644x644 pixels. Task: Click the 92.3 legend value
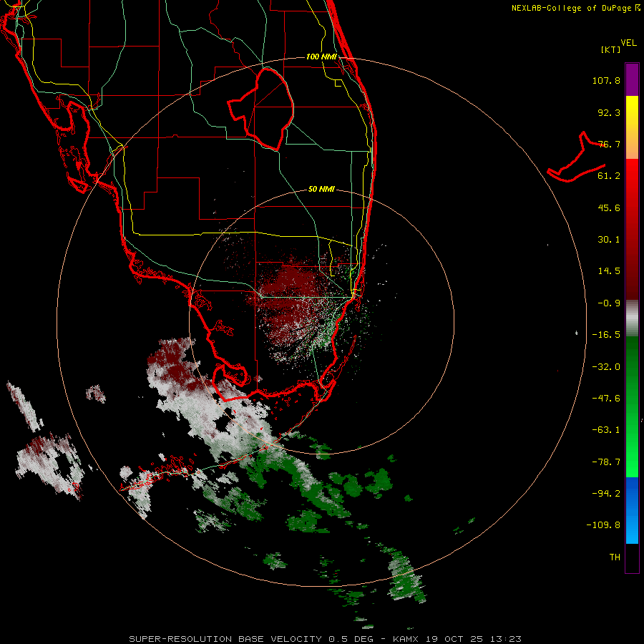coord(609,112)
